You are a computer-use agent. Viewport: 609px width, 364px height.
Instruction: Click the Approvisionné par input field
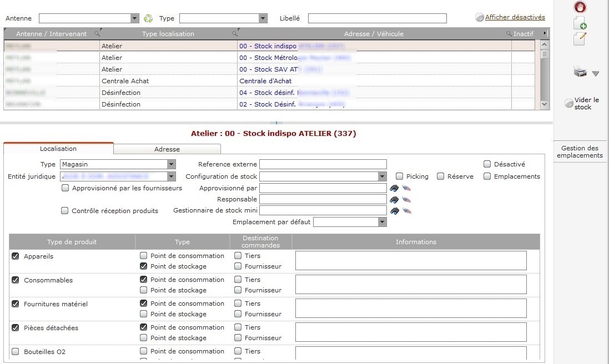tap(323, 188)
